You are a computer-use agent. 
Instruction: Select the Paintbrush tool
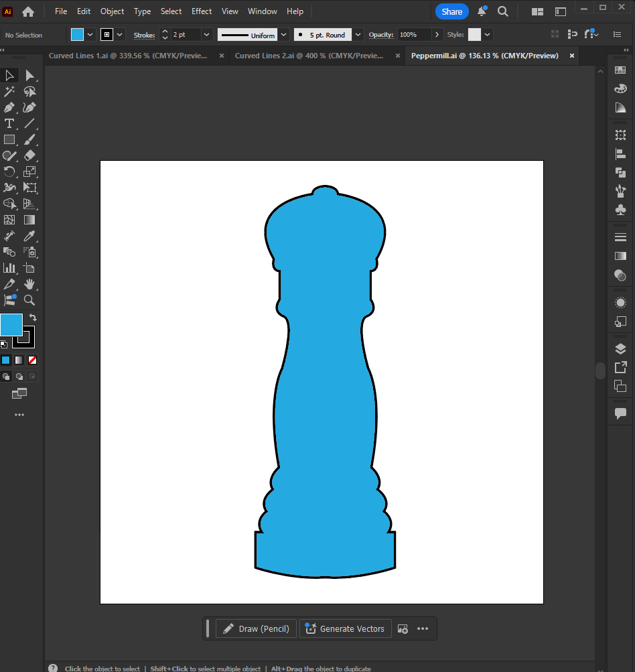click(29, 140)
